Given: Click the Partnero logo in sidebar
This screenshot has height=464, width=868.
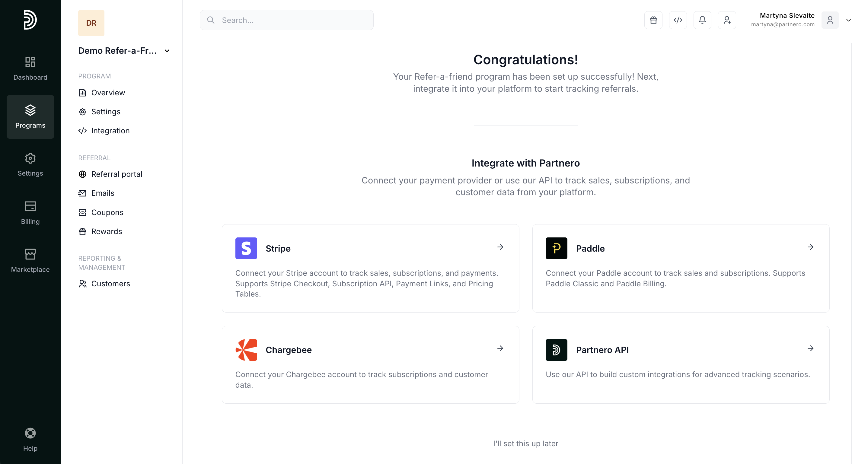Looking at the screenshot, I should [x=30, y=20].
